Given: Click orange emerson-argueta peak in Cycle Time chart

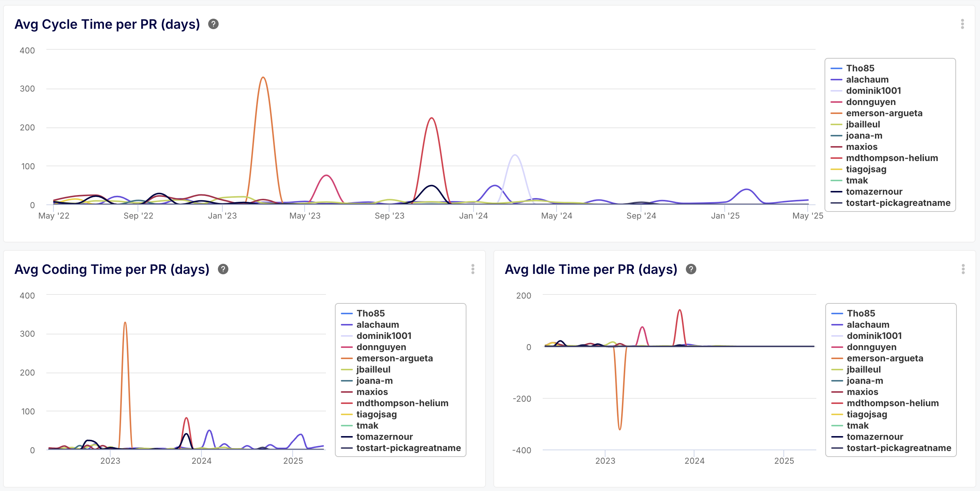Looking at the screenshot, I should point(263,78).
